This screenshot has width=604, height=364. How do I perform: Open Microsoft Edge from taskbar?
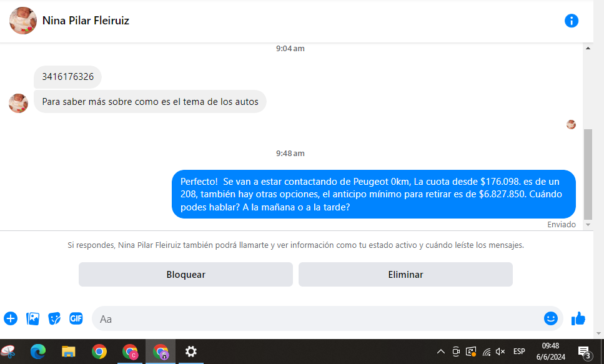(x=37, y=352)
